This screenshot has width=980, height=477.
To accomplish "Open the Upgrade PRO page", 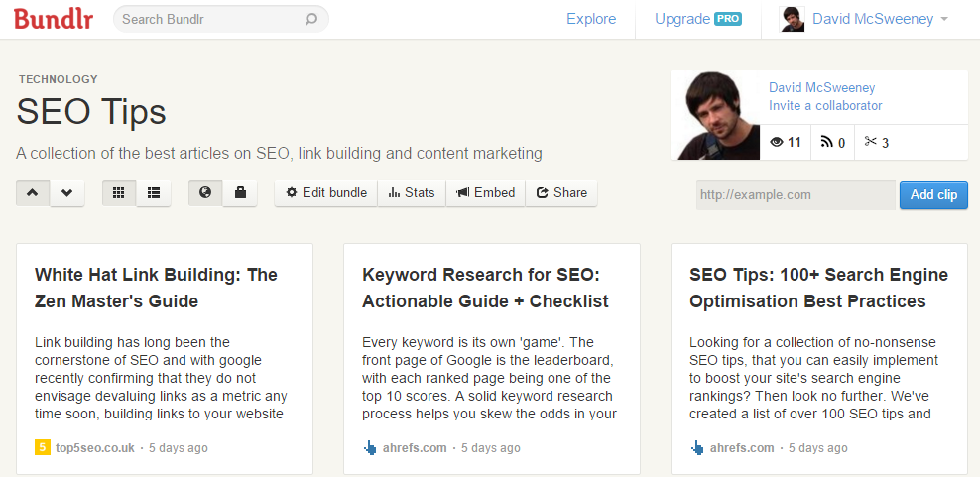I will (x=698, y=19).
